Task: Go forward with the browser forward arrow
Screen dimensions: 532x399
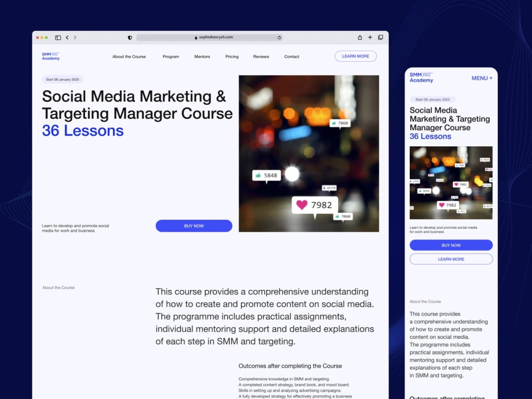Action: [x=75, y=38]
